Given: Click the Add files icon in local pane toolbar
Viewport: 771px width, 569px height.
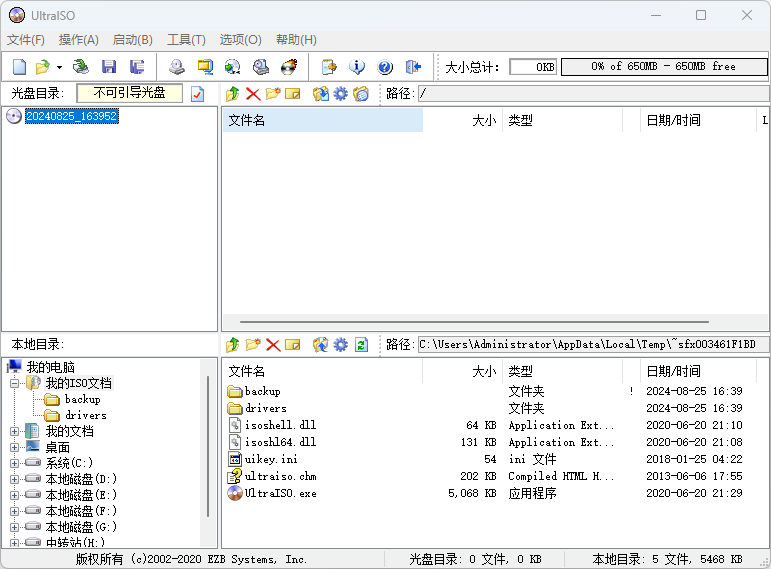Looking at the screenshot, I should pos(321,345).
